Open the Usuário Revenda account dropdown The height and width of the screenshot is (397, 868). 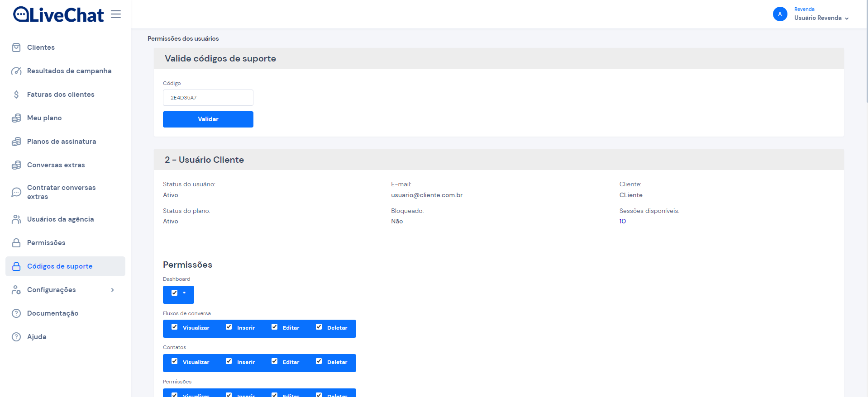pyautogui.click(x=821, y=18)
